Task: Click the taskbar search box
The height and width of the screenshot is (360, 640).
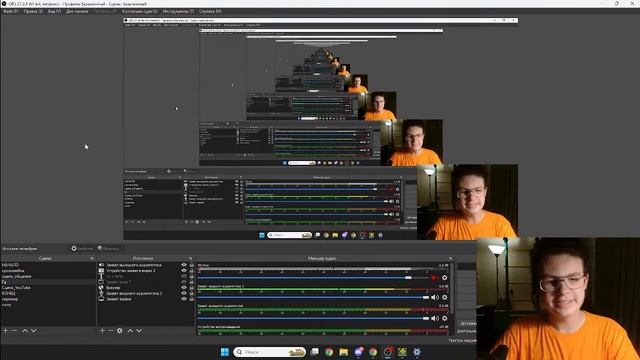Action: coord(270,352)
